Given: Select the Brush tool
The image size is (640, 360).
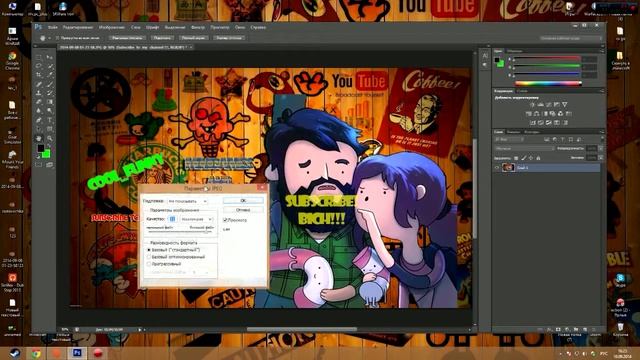Looking at the screenshot, I should click(x=50, y=84).
